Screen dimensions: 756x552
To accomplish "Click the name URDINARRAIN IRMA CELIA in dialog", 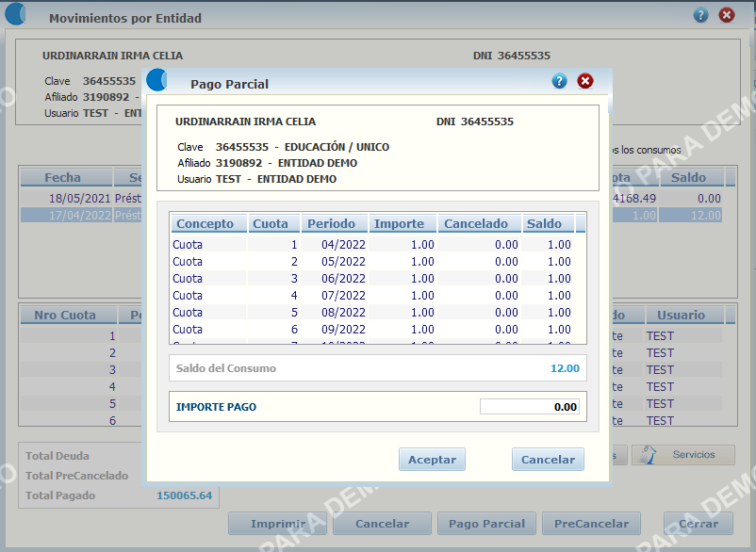I will tap(245, 122).
